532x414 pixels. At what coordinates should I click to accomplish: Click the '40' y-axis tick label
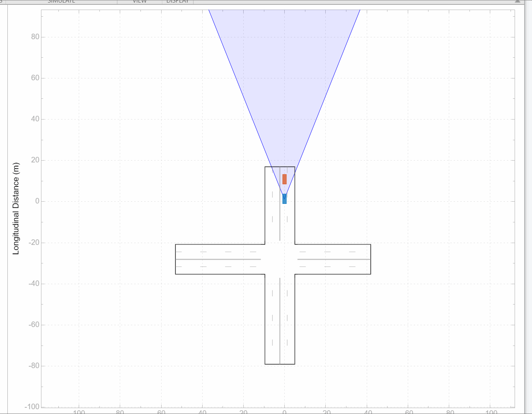[35, 119]
